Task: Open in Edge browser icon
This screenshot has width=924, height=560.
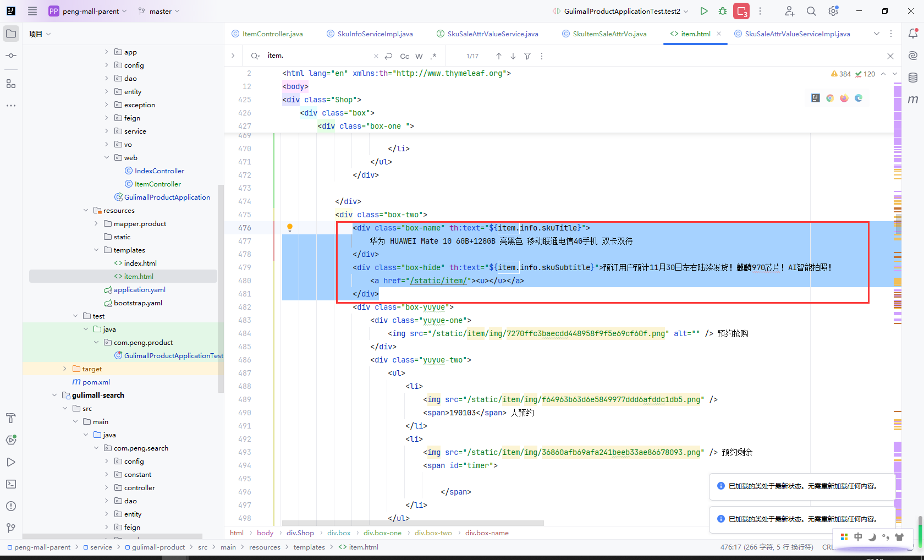Action: (859, 98)
